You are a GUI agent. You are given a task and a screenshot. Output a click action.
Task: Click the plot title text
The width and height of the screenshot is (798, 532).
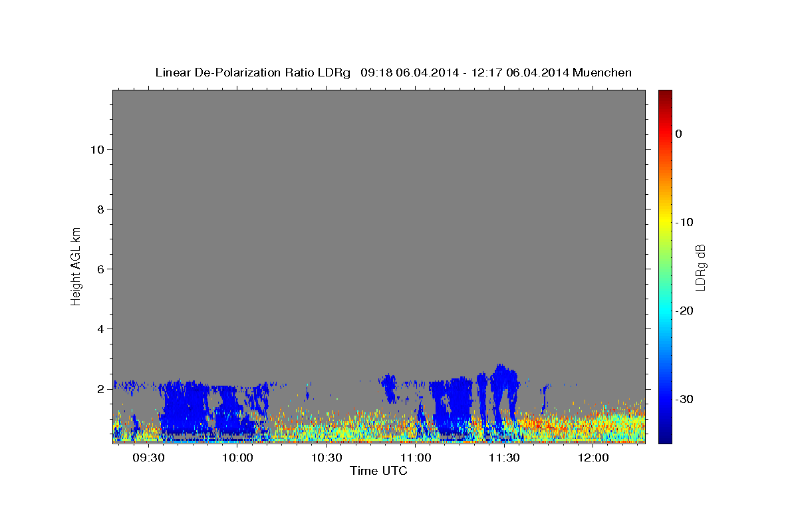[x=393, y=72]
